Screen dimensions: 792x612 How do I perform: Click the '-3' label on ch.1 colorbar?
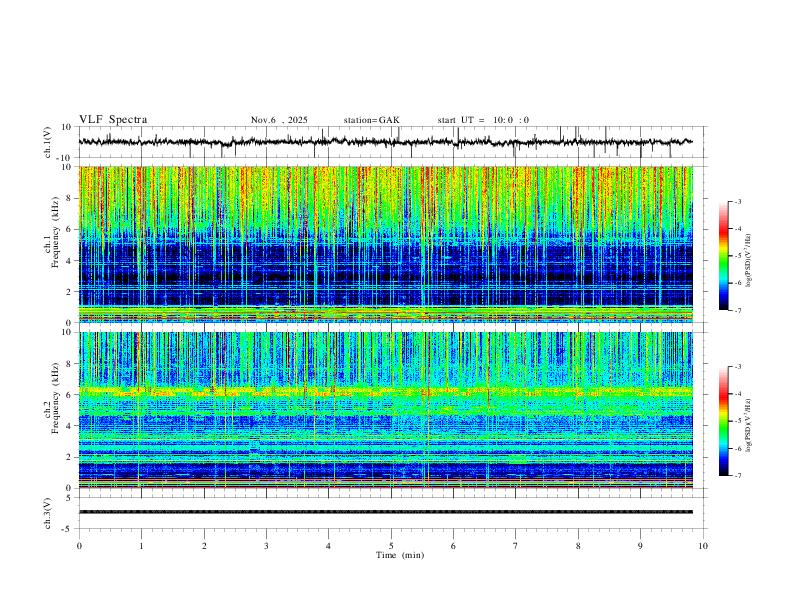(x=737, y=202)
